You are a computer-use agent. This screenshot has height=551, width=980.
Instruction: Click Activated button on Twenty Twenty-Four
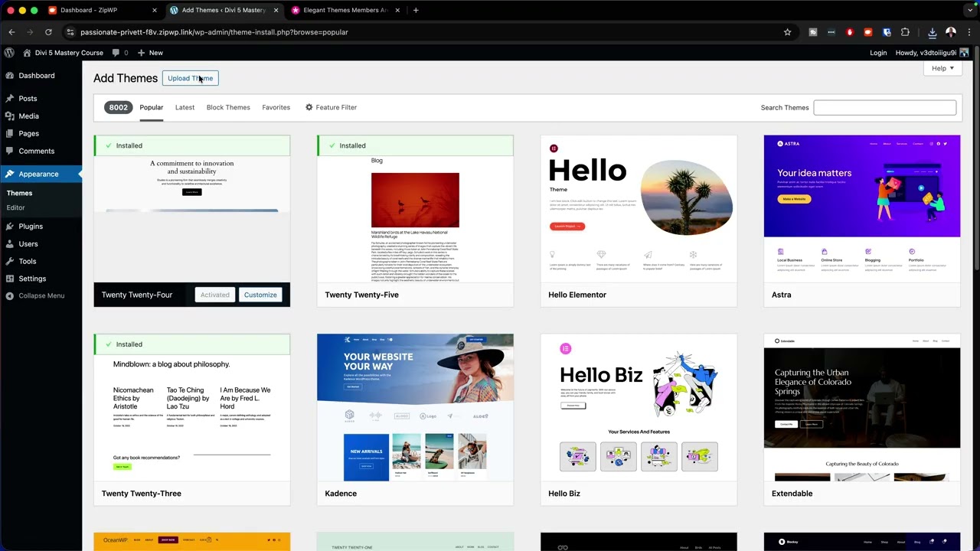(214, 295)
